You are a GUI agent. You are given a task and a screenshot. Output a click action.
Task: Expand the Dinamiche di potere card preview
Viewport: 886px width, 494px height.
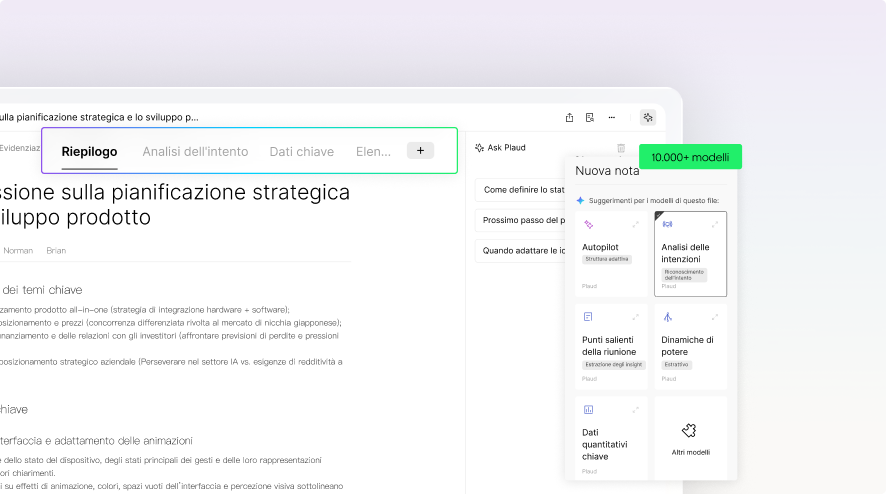point(715,317)
